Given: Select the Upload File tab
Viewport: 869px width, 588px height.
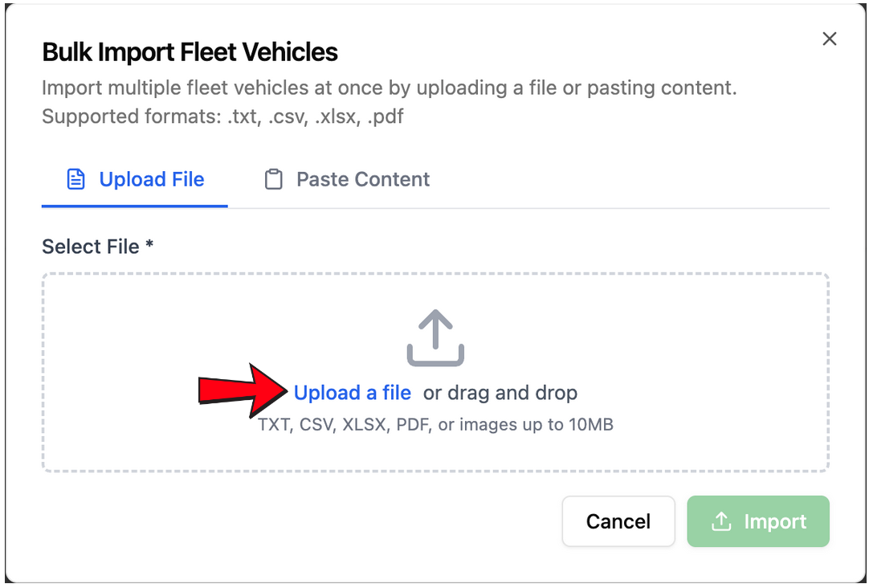Looking at the screenshot, I should [133, 178].
